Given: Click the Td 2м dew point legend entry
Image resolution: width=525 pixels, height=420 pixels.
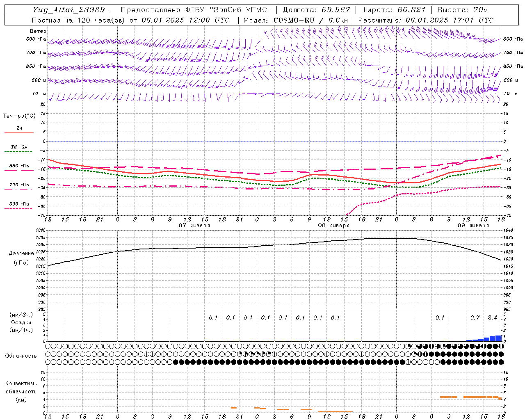Looking at the screenshot, I should click(19, 147).
